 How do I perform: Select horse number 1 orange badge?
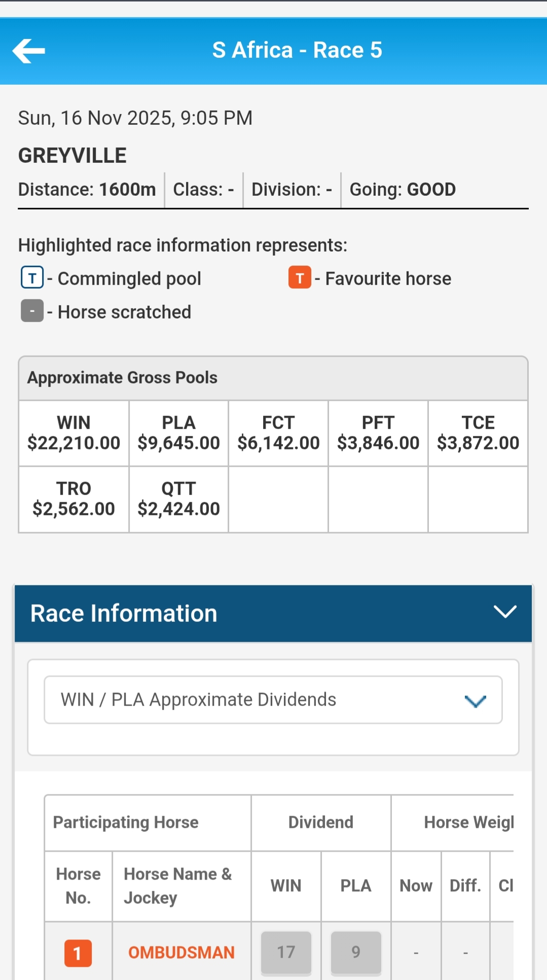(x=78, y=953)
